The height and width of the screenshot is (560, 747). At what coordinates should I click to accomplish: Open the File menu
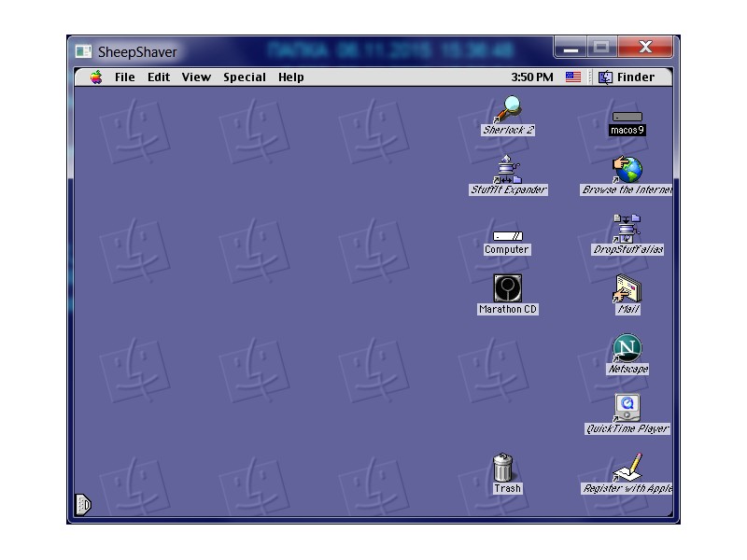125,77
